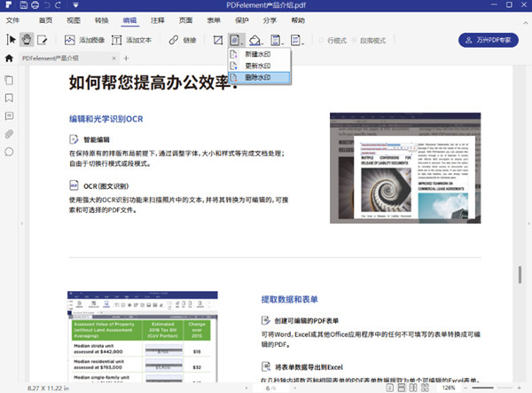Switch to the 表单 tab
This screenshot has height=393, width=532.
[x=214, y=20]
